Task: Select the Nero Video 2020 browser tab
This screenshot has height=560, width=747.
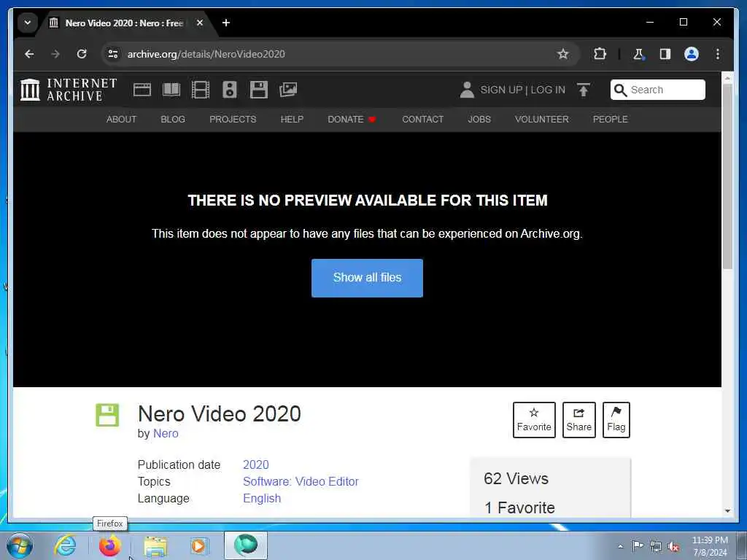Action: point(124,23)
